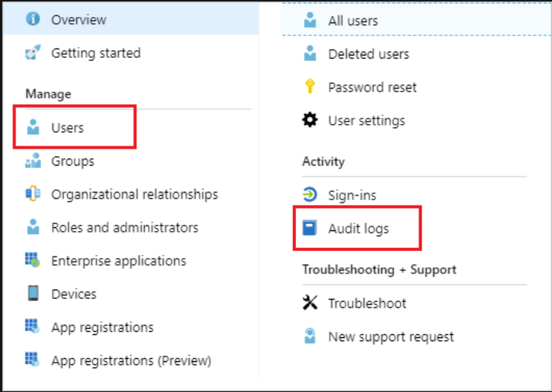Open Roles and administrators
Viewport: 552px width, 392px height.
coord(124,227)
